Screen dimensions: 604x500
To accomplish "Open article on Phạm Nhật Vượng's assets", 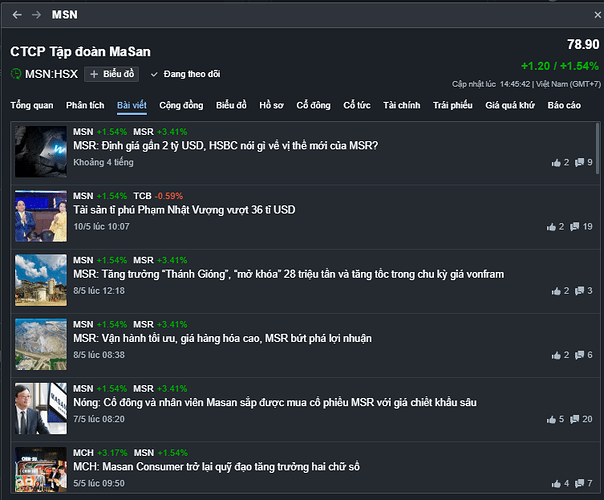I will tap(184, 210).
